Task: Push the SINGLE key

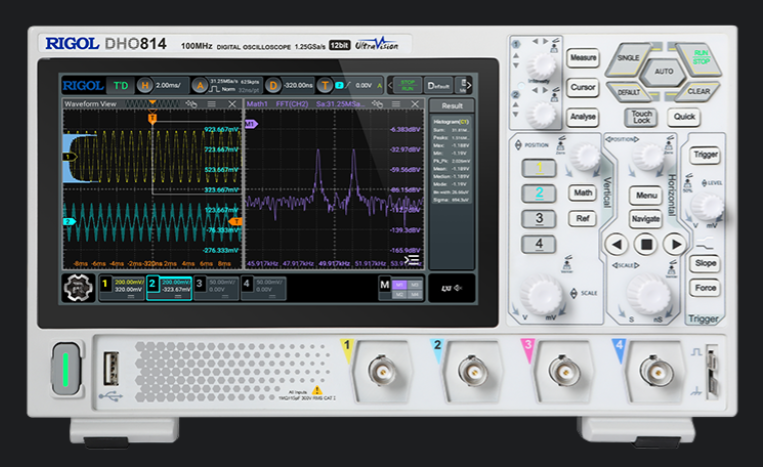Action: click(628, 58)
